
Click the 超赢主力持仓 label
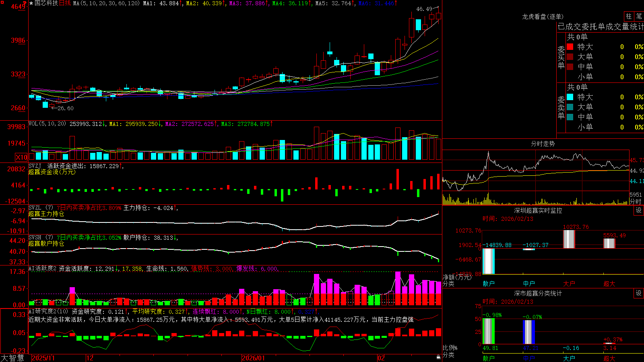46,214
